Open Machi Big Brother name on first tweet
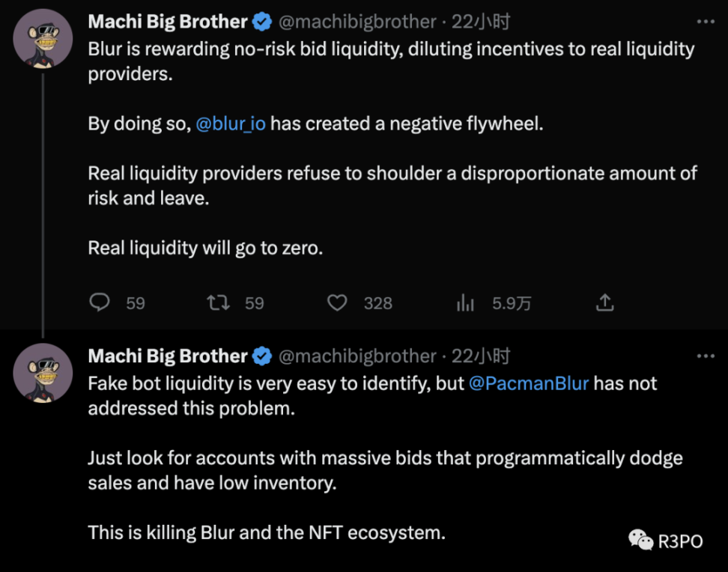728x572 pixels. tap(168, 22)
